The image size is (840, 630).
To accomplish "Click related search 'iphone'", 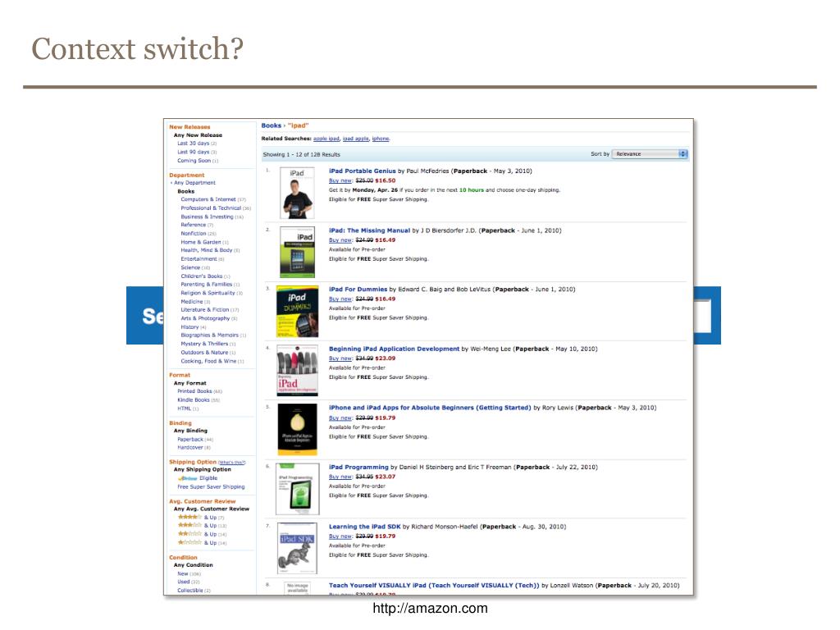I will 381,139.
